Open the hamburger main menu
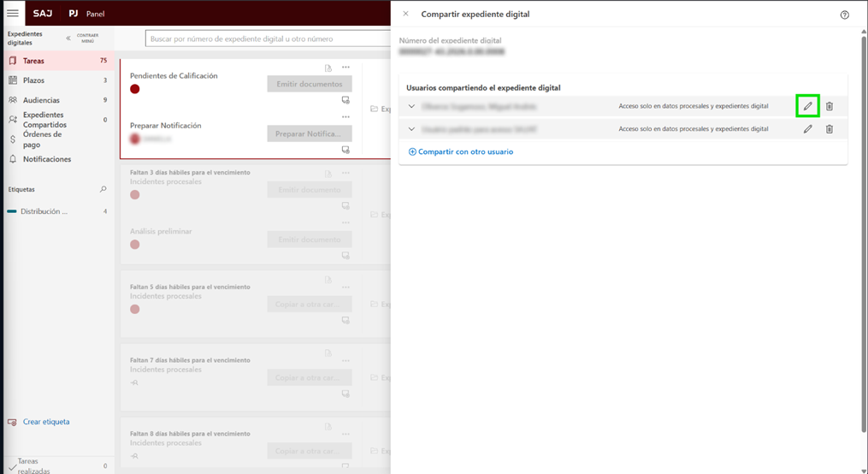The height and width of the screenshot is (474, 868). [13, 14]
